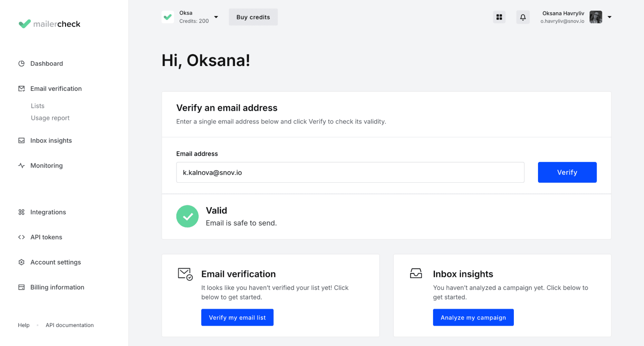Open the notifications bell
This screenshot has width=644, height=346.
coord(523,17)
